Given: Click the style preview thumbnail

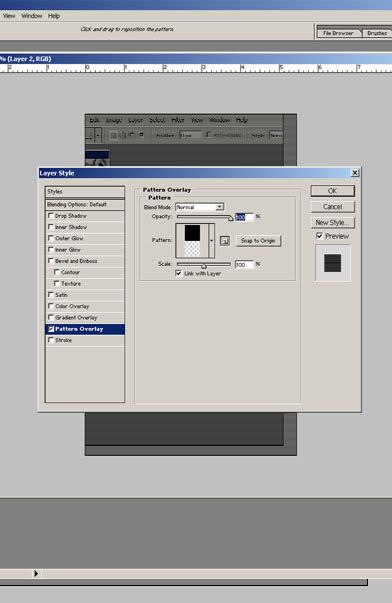Looking at the screenshot, I should pyautogui.click(x=332, y=263).
